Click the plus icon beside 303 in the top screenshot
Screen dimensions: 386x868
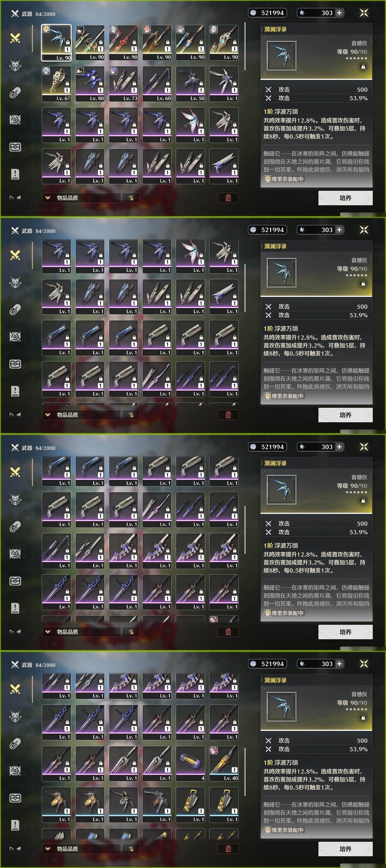point(339,13)
